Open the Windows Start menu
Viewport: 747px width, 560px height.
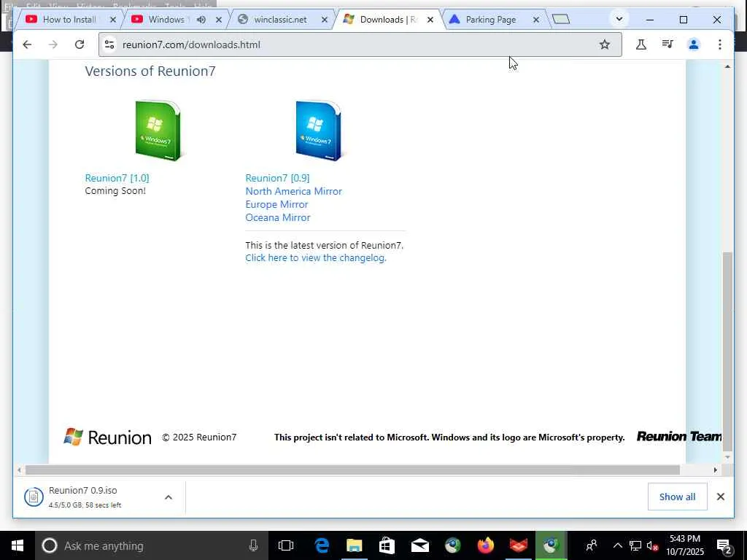pos(18,545)
